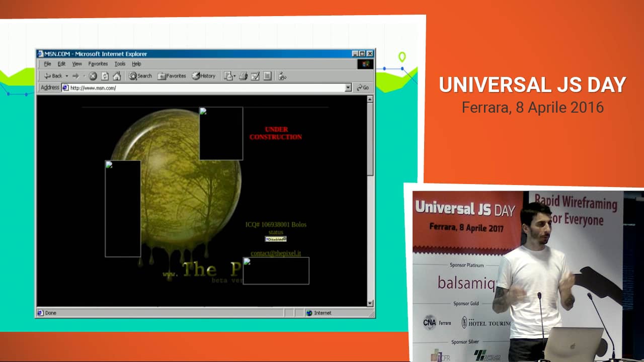Viewport: 644px width, 362px height.
Task: Click the broken image below contact link
Action: pyautogui.click(x=276, y=271)
